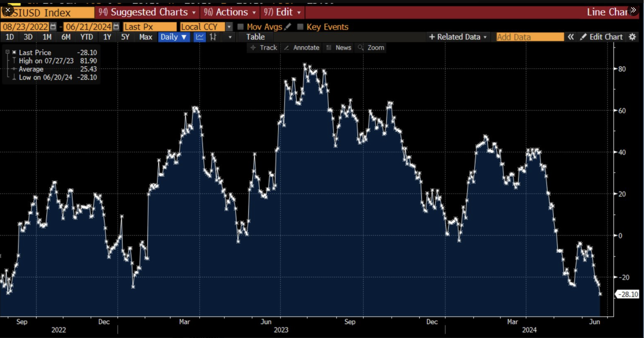Activate the Track crosshair tool
Screen dimensions: 644x338
pos(264,47)
